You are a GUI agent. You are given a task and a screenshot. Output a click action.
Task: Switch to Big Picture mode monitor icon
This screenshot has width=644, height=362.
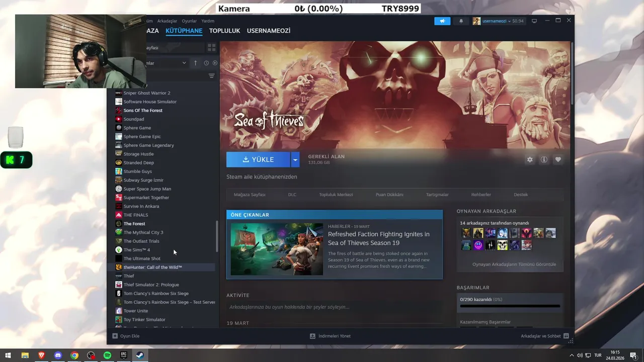pos(534,21)
